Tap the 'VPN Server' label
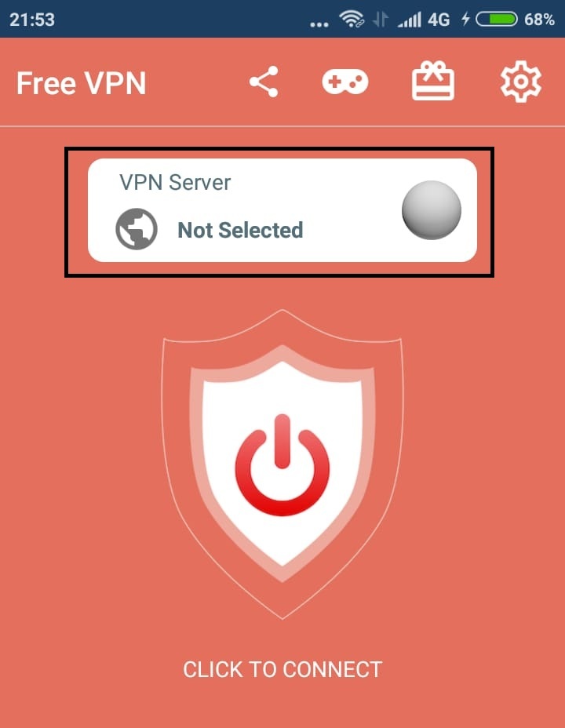This screenshot has width=565, height=728. (175, 182)
